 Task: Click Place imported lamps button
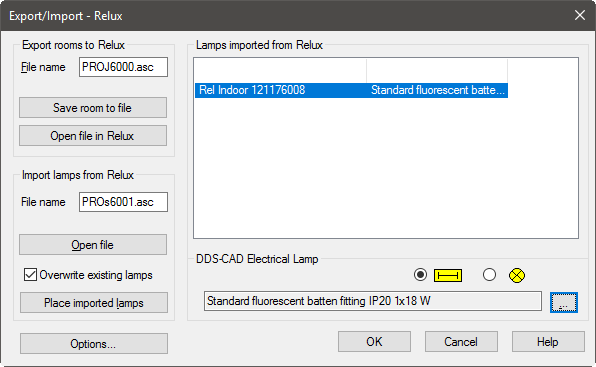tap(94, 303)
